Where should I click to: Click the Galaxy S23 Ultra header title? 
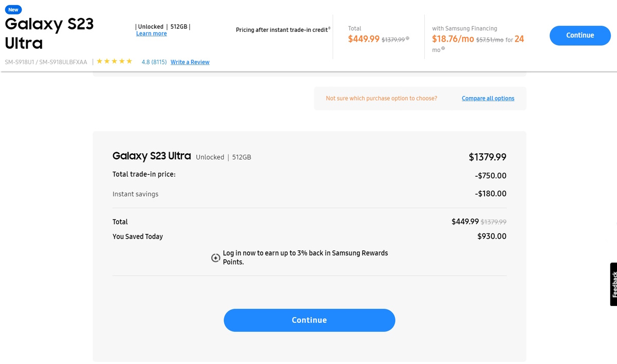[49, 33]
